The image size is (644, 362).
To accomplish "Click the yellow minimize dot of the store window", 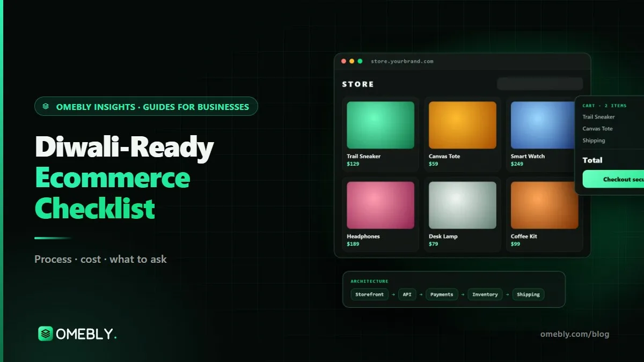I will pyautogui.click(x=352, y=61).
